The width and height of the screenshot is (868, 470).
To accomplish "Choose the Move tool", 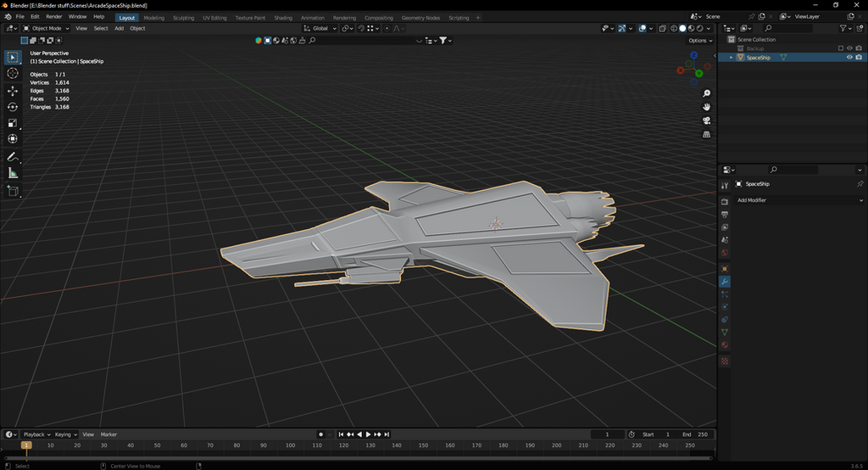I will click(x=13, y=91).
